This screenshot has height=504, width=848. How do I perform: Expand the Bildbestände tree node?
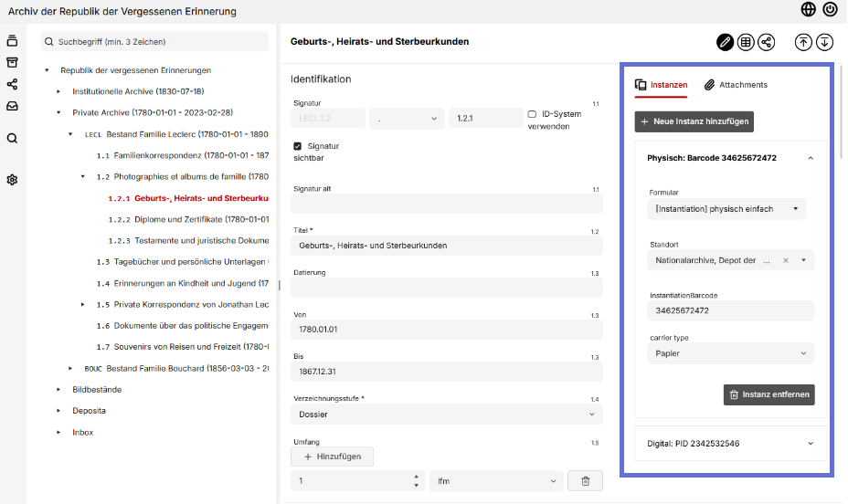(x=59, y=390)
